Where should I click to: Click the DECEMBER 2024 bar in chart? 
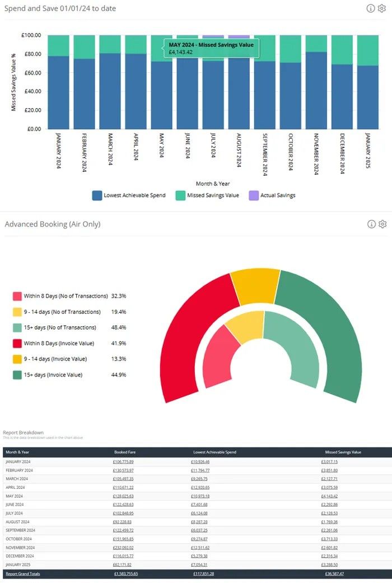tap(342, 95)
